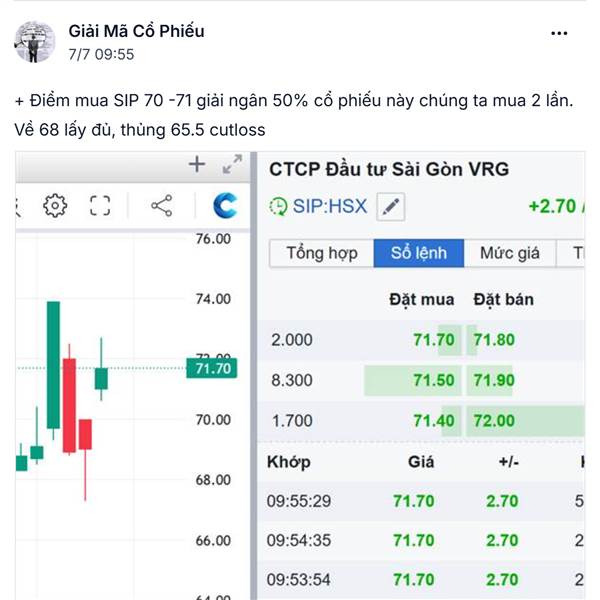Select the 71.80 ask price cell
This screenshot has height=600, width=600.
pyautogui.click(x=494, y=340)
